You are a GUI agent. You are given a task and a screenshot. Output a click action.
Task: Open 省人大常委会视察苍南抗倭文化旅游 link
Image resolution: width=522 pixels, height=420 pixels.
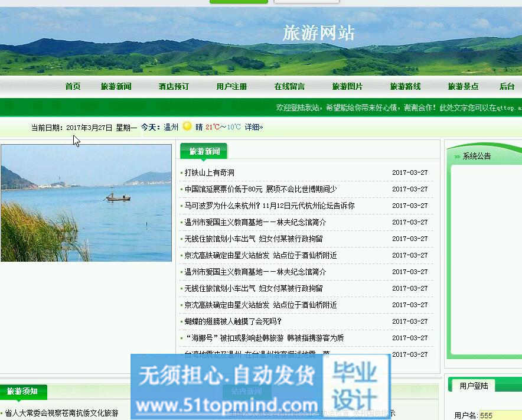click(x=61, y=413)
